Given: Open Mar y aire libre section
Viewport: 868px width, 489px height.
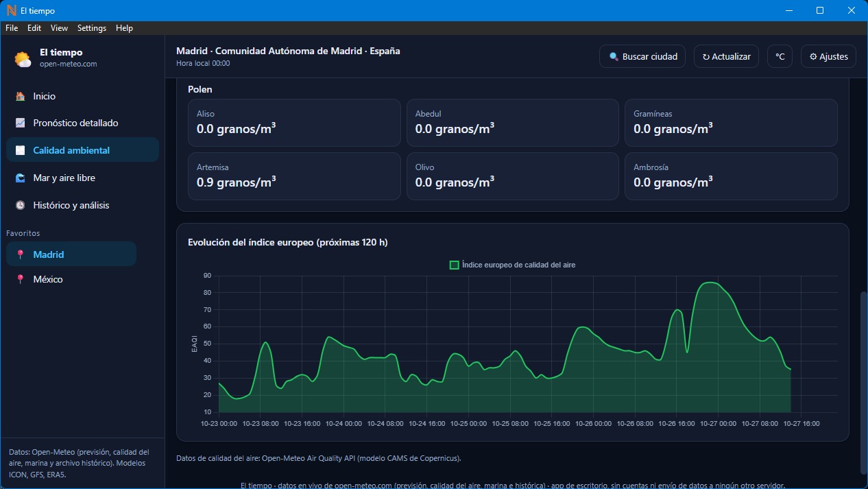Looking at the screenshot, I should coord(82,178).
